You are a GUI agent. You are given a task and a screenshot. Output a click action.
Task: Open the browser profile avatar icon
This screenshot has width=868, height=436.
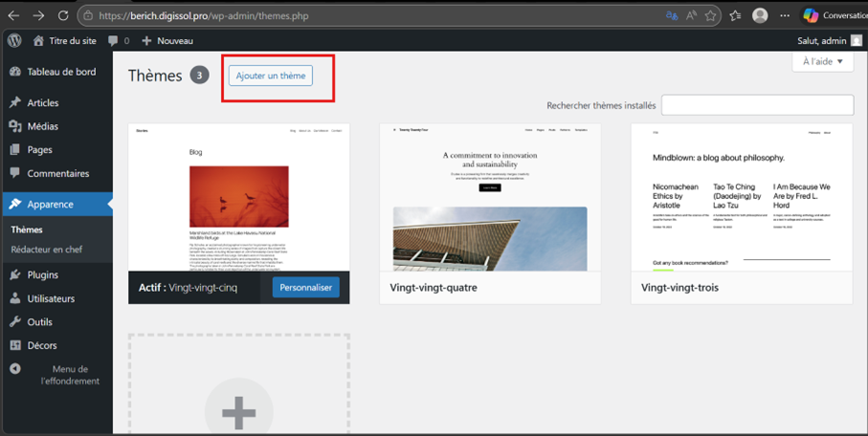point(760,15)
